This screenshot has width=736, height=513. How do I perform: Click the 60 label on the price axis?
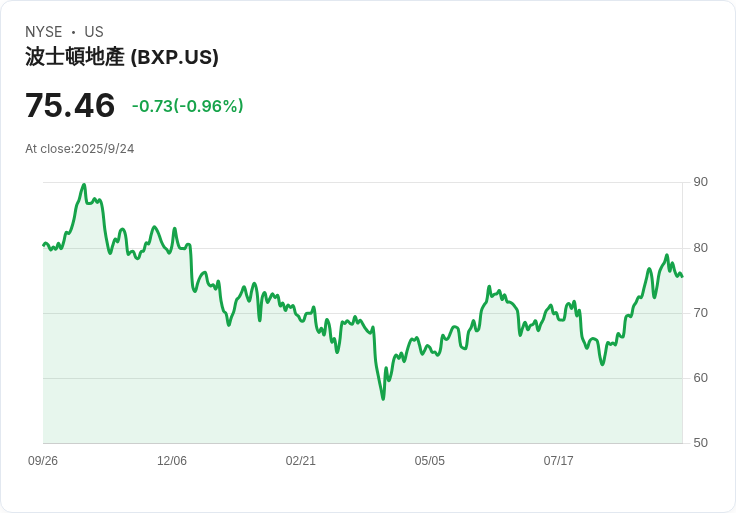[x=700, y=378]
